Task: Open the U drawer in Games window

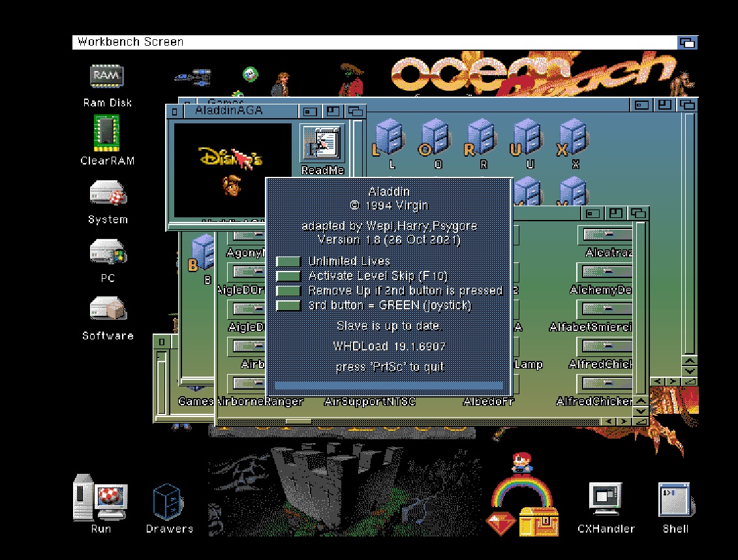Action: pyautogui.click(x=526, y=138)
